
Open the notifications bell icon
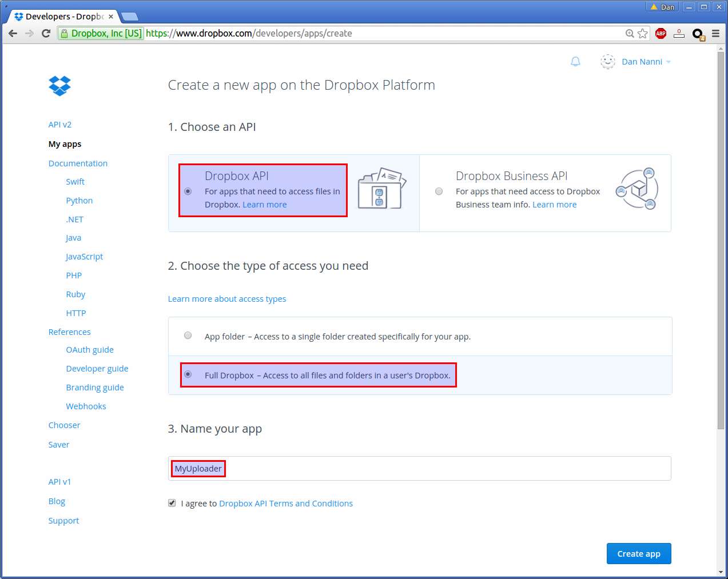[575, 61]
